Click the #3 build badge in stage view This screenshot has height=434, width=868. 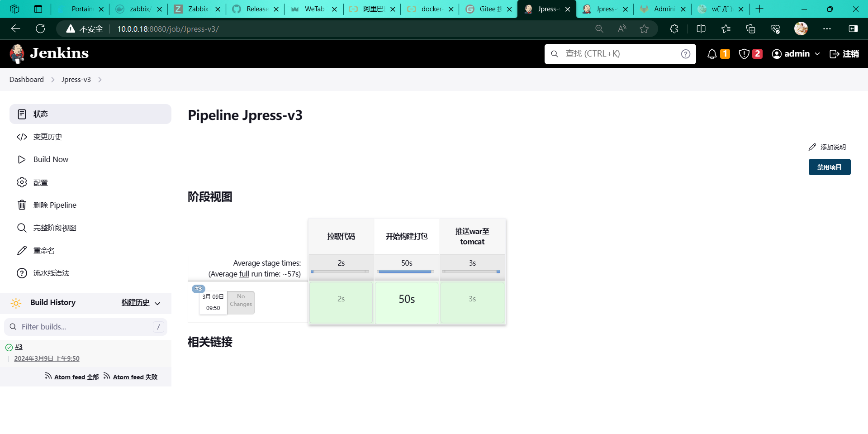[199, 289]
